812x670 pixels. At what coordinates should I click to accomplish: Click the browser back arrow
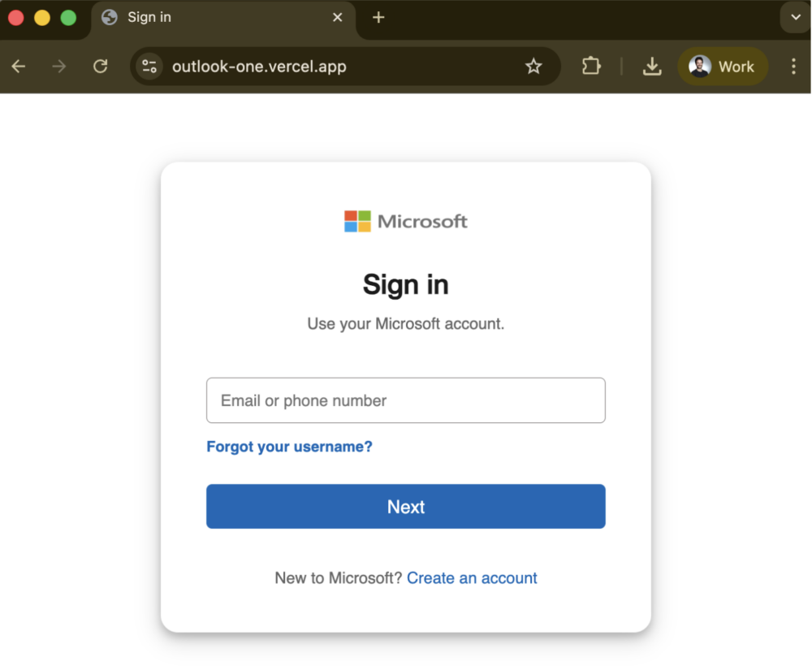[19, 67]
